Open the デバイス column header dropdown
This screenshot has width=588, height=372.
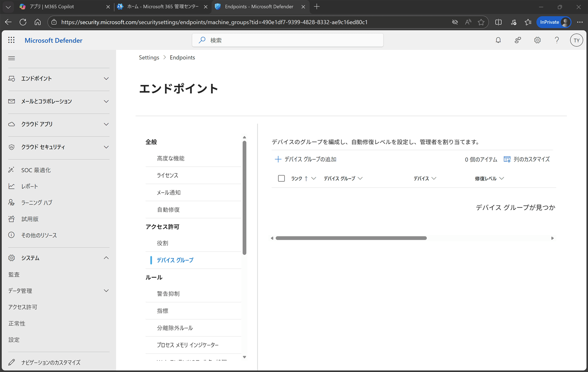(434, 179)
